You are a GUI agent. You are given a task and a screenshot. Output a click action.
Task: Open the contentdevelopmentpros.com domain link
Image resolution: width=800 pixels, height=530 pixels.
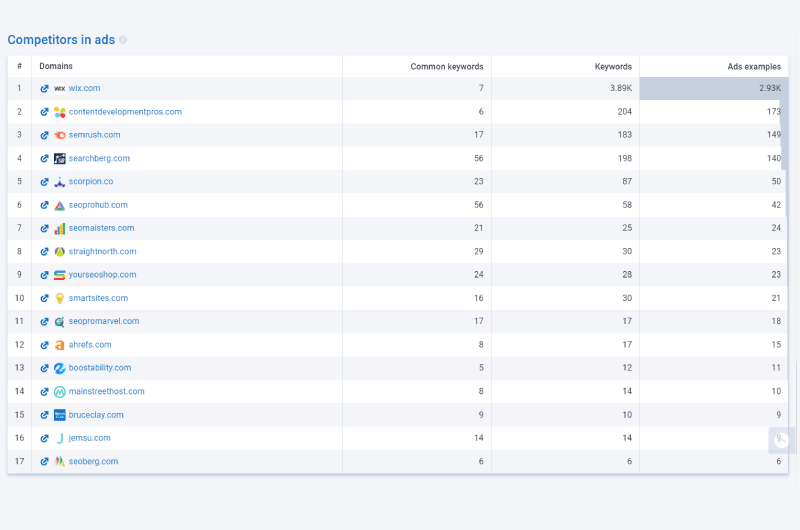[x=125, y=112]
